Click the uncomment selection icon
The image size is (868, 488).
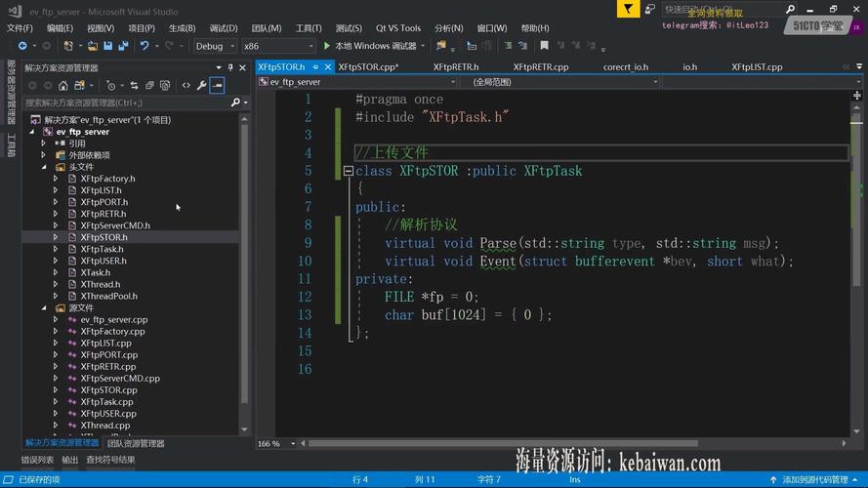(523, 46)
